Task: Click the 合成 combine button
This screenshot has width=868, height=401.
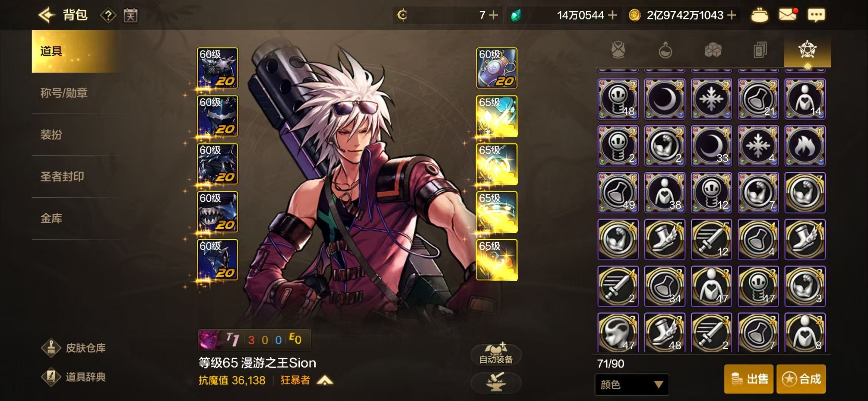Action: [801, 379]
